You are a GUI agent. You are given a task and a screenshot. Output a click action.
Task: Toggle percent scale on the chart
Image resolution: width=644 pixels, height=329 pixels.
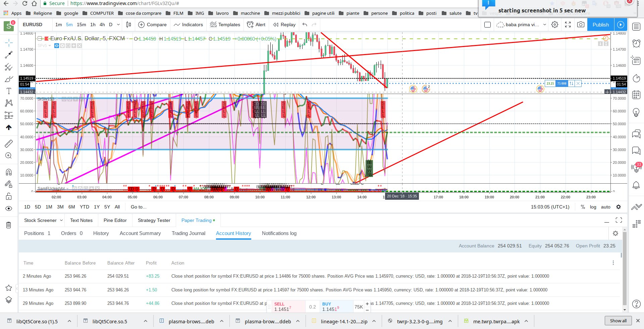click(x=583, y=207)
